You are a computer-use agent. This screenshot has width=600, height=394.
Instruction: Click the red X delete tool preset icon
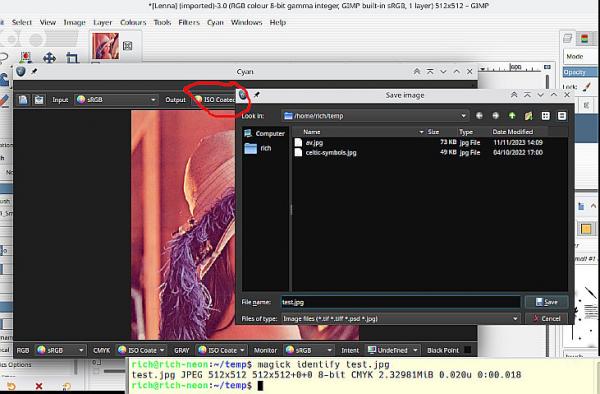39,386
